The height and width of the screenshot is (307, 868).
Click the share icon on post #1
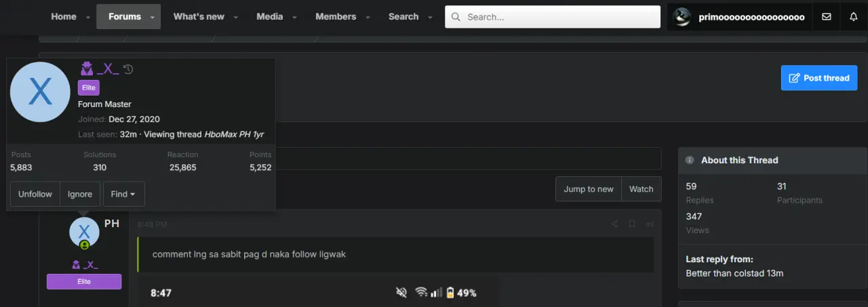(614, 224)
